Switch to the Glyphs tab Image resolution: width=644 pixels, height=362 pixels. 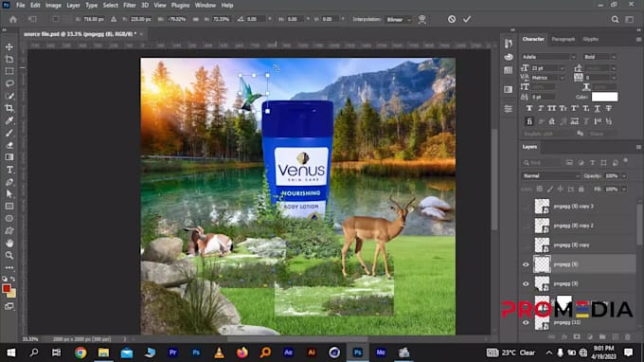pyautogui.click(x=591, y=39)
